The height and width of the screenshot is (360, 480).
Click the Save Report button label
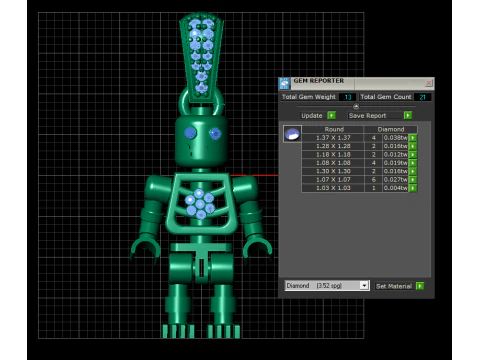367,115
